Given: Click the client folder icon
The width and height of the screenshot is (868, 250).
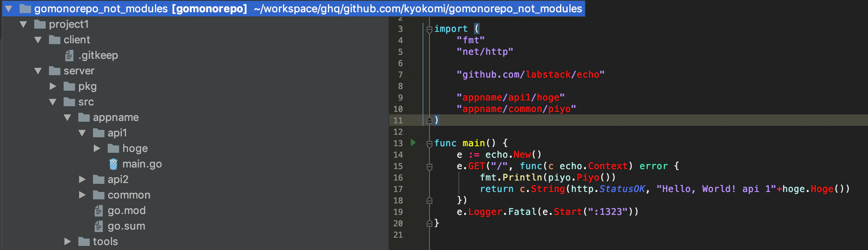Looking at the screenshot, I should point(55,40).
